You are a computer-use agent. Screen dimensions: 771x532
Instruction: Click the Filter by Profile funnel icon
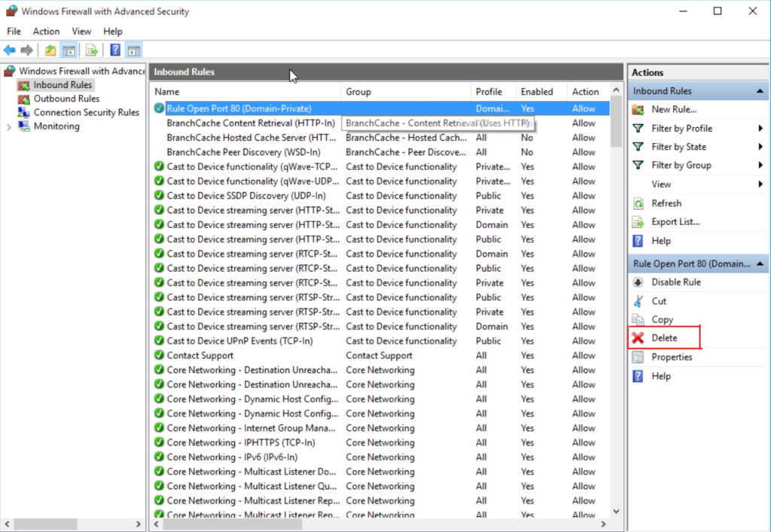click(638, 128)
